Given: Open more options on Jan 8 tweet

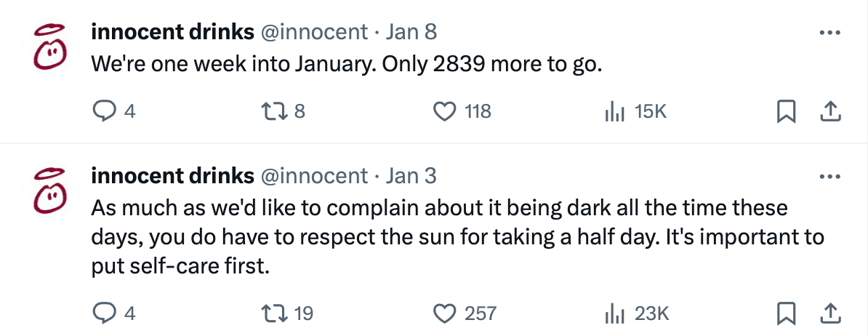Looking at the screenshot, I should click(x=829, y=33).
